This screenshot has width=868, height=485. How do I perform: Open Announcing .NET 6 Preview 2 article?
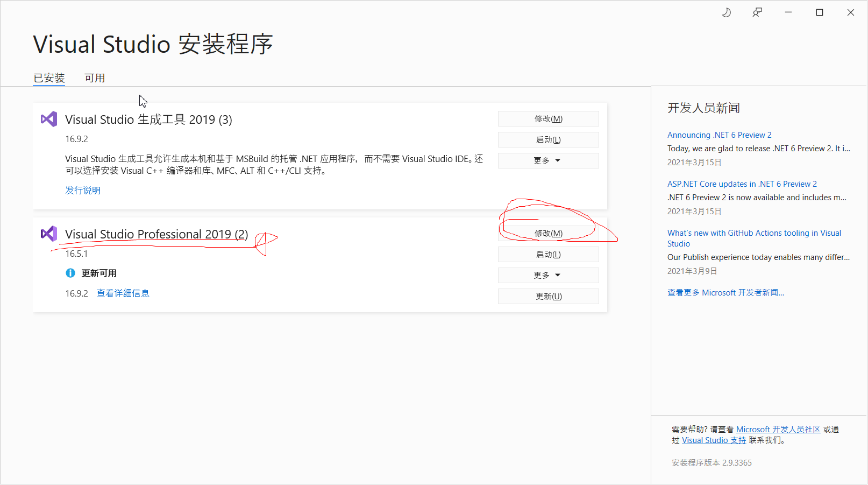point(719,135)
